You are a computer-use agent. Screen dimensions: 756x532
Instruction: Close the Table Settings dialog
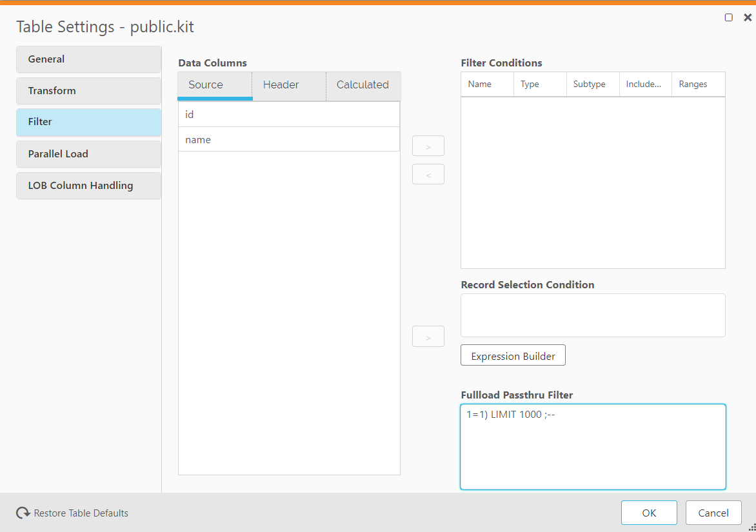pos(748,17)
